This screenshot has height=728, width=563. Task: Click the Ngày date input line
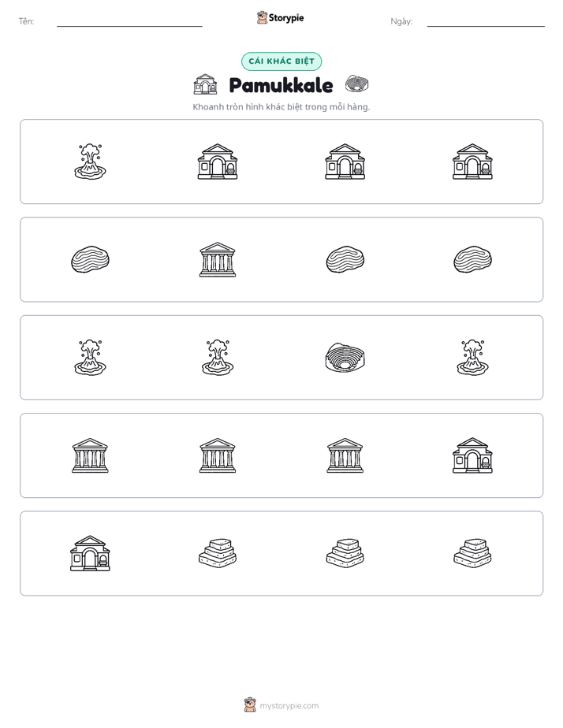[486, 23]
